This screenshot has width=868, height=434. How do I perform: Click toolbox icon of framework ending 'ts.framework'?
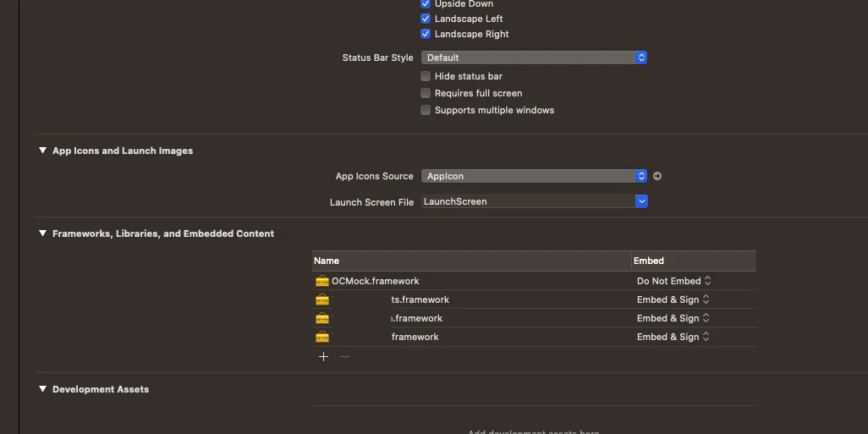(321, 299)
